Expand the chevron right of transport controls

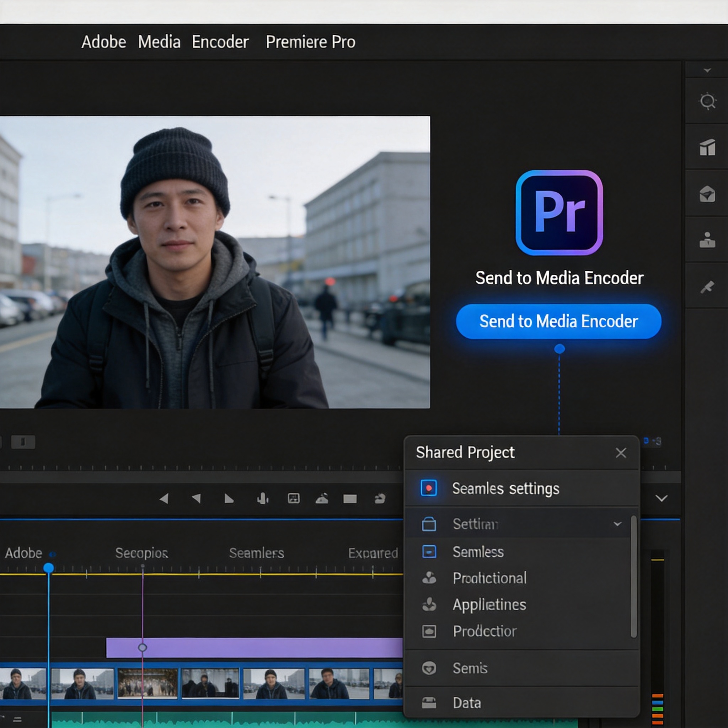point(661,498)
